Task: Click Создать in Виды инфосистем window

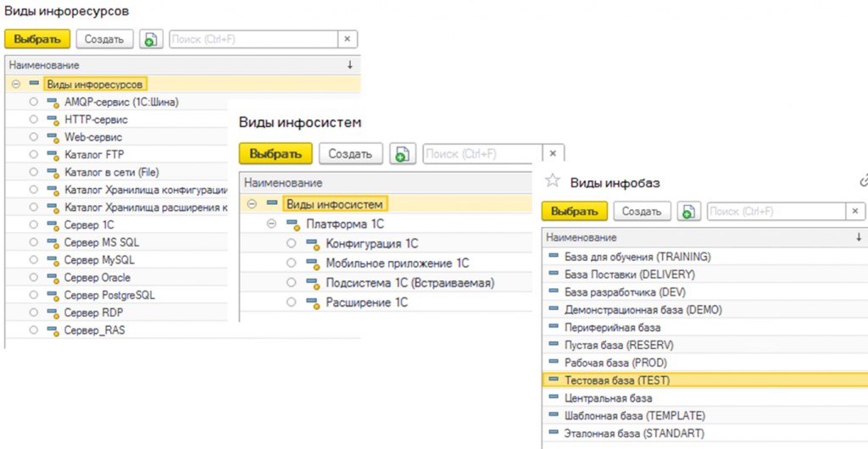Action: coord(351,153)
